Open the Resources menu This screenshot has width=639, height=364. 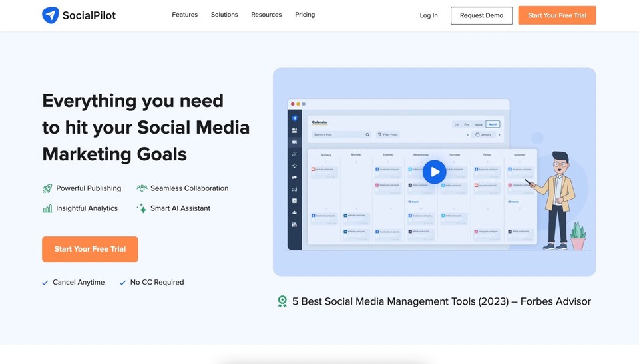266,15
